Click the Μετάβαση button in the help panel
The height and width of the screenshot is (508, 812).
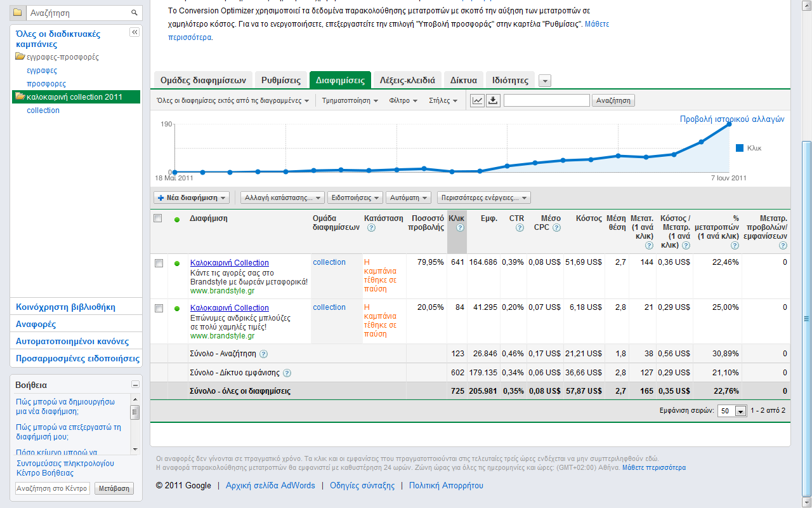(x=114, y=488)
